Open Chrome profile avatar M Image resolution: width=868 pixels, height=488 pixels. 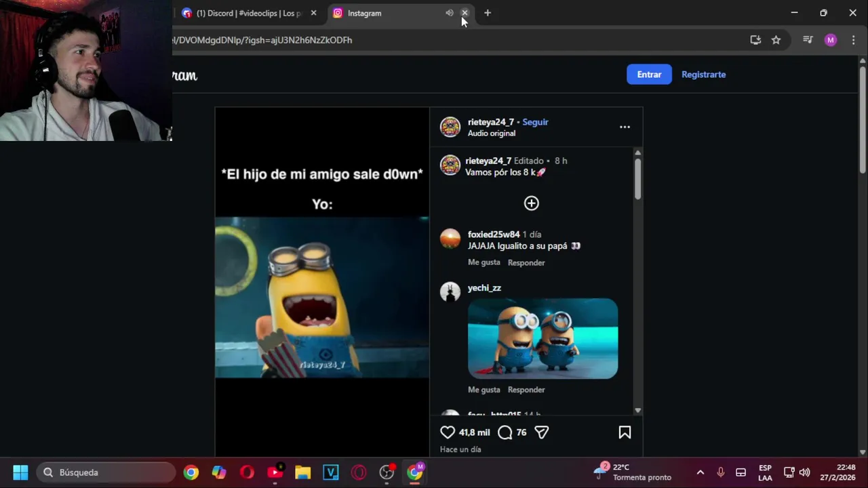831,40
